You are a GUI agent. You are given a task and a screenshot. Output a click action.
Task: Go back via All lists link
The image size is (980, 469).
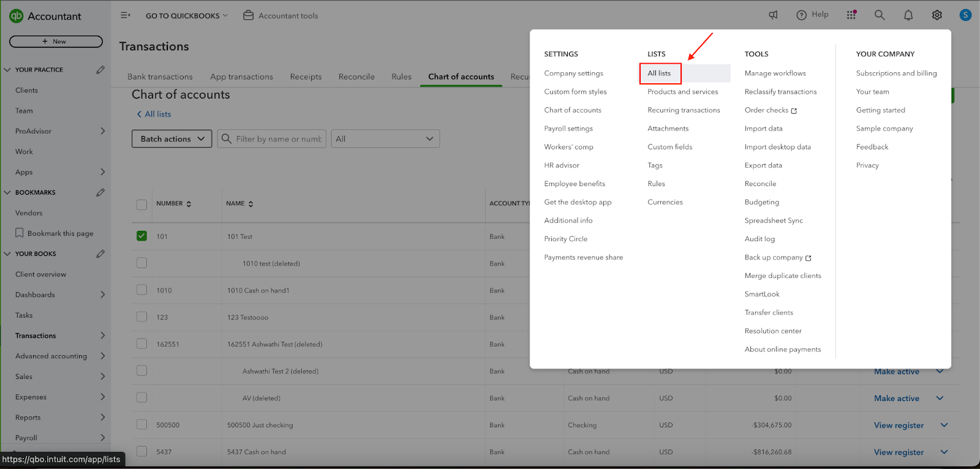[x=154, y=114]
